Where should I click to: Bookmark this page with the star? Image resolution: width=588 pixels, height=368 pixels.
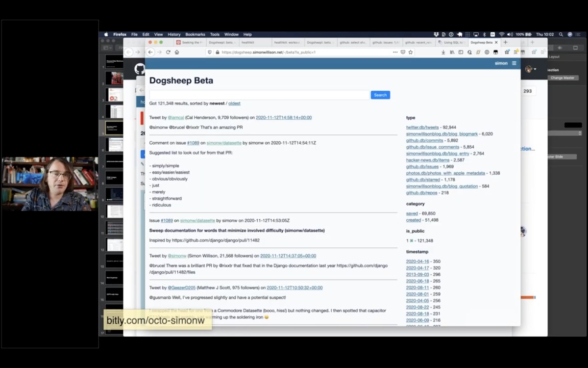pyautogui.click(x=411, y=52)
